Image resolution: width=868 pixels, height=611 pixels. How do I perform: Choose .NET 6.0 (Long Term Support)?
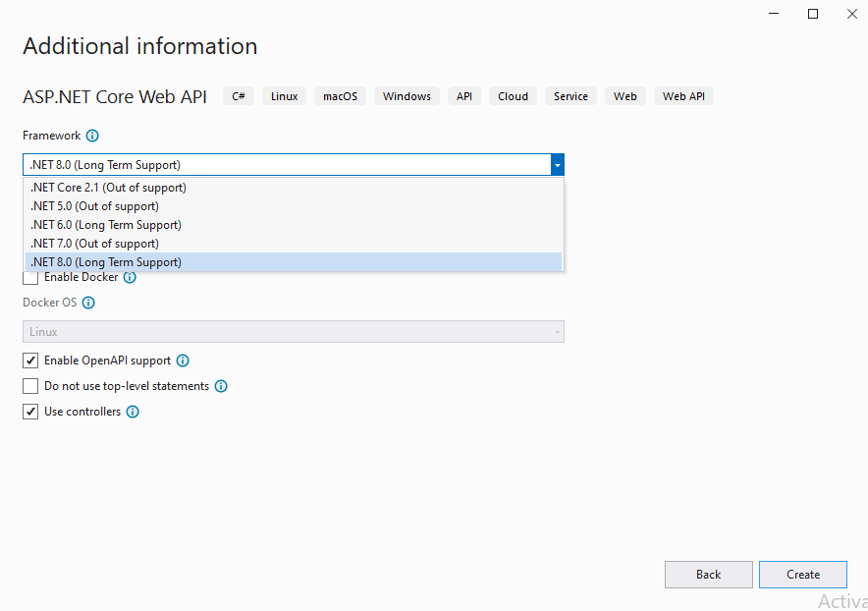[x=294, y=225]
